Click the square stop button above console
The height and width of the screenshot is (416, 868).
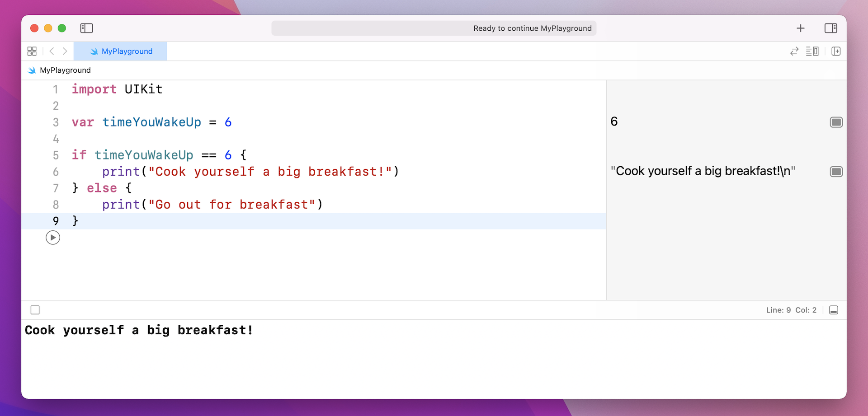(x=35, y=310)
